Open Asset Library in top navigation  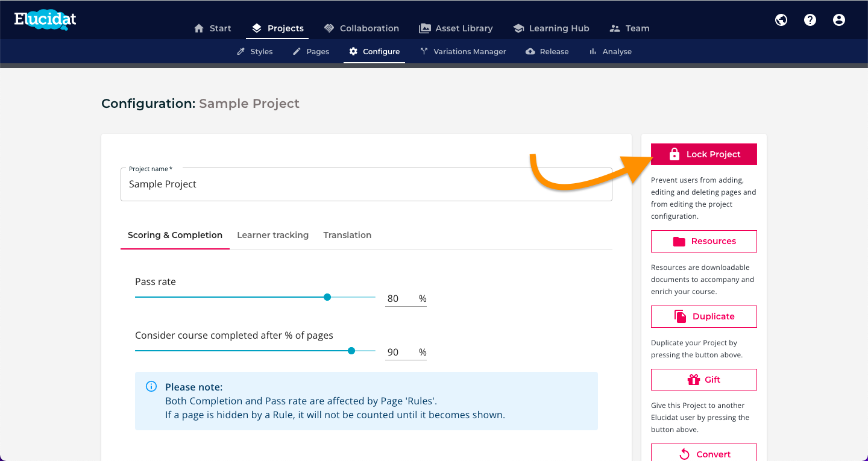coord(456,28)
